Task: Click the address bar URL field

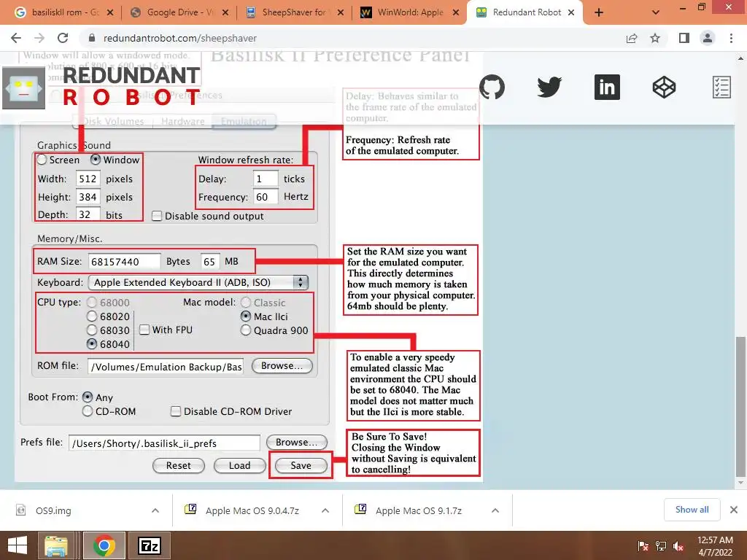Action: pyautogui.click(x=352, y=38)
